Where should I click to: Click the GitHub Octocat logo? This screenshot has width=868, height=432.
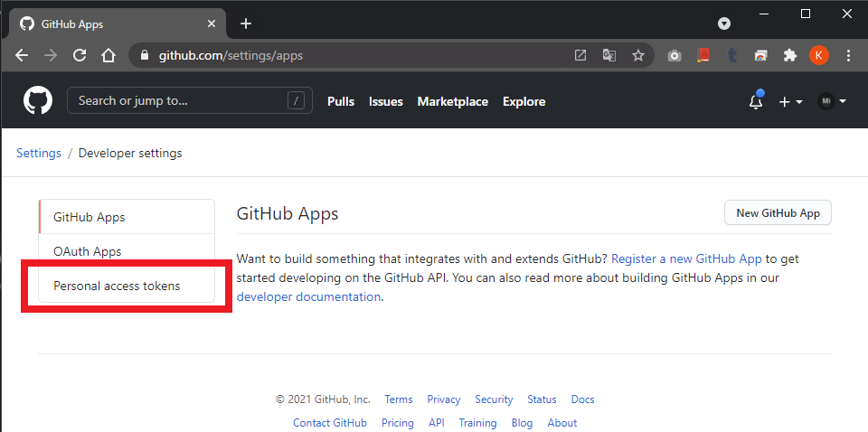point(38,101)
